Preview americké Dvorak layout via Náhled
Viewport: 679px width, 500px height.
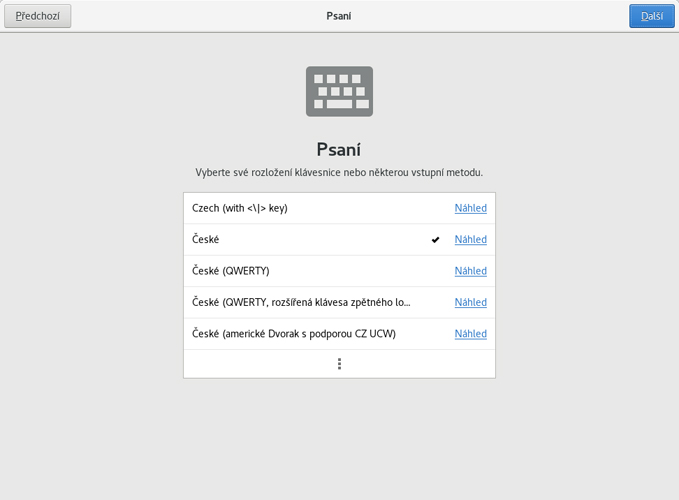pyautogui.click(x=471, y=334)
